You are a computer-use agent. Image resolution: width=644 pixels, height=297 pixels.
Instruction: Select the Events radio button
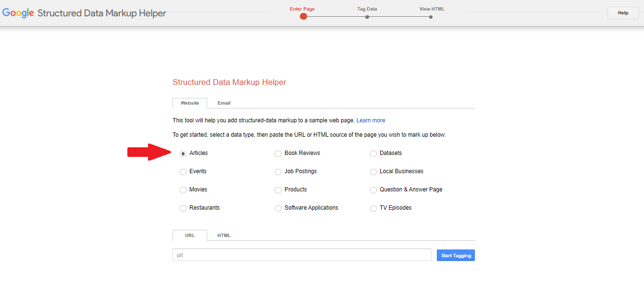(x=183, y=172)
